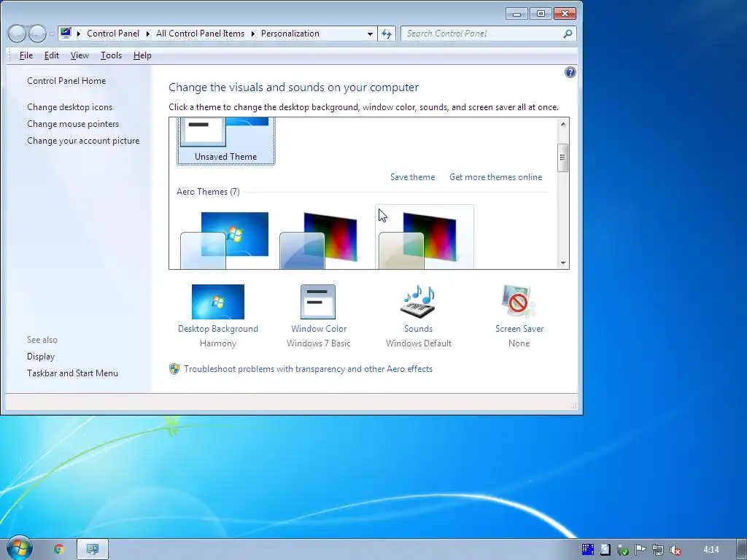Click Troubleshoot problems with transparency link

[309, 369]
